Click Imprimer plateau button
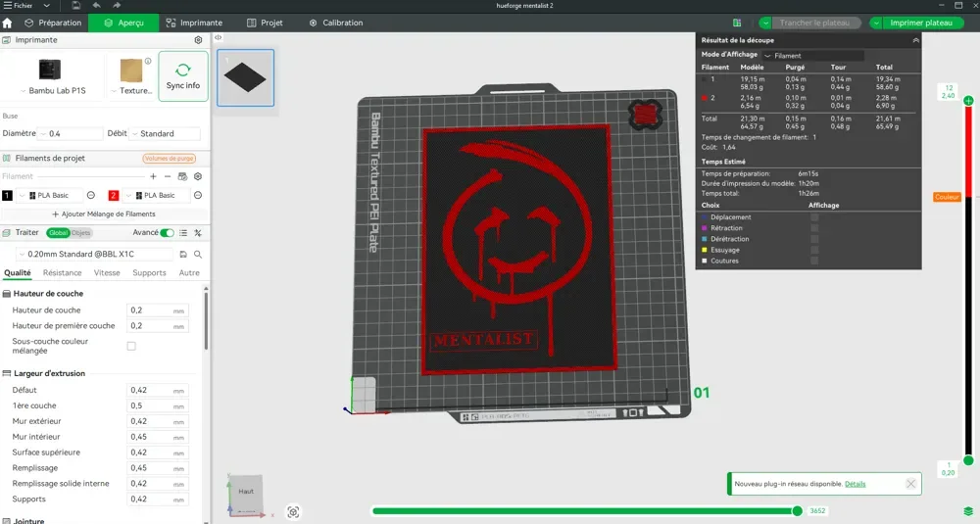980x524 pixels. (x=921, y=24)
